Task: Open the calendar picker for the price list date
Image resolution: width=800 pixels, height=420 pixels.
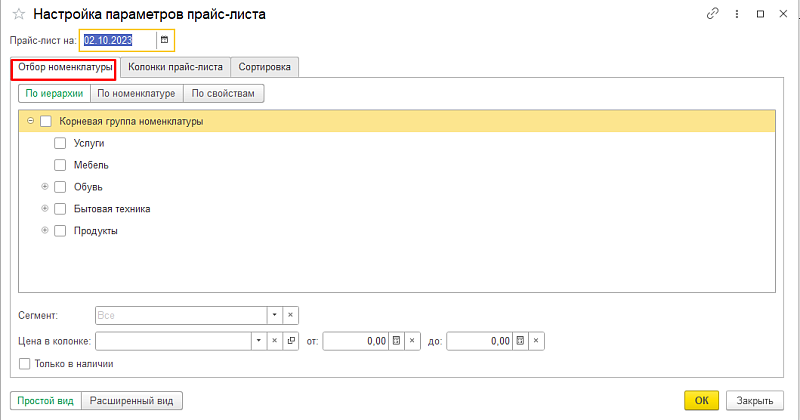Action: click(x=165, y=40)
